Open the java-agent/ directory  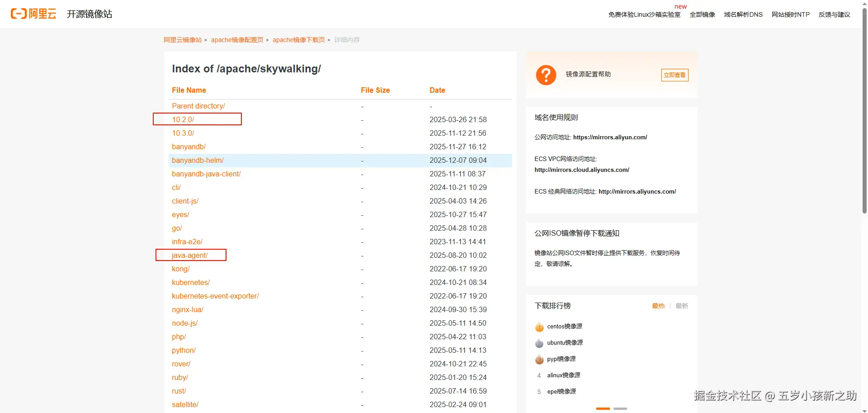(189, 255)
